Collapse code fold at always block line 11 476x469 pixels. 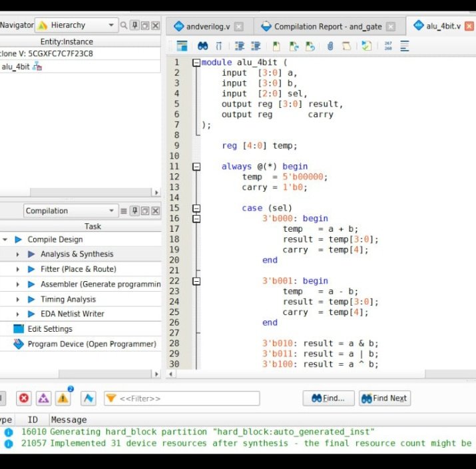tap(196, 167)
